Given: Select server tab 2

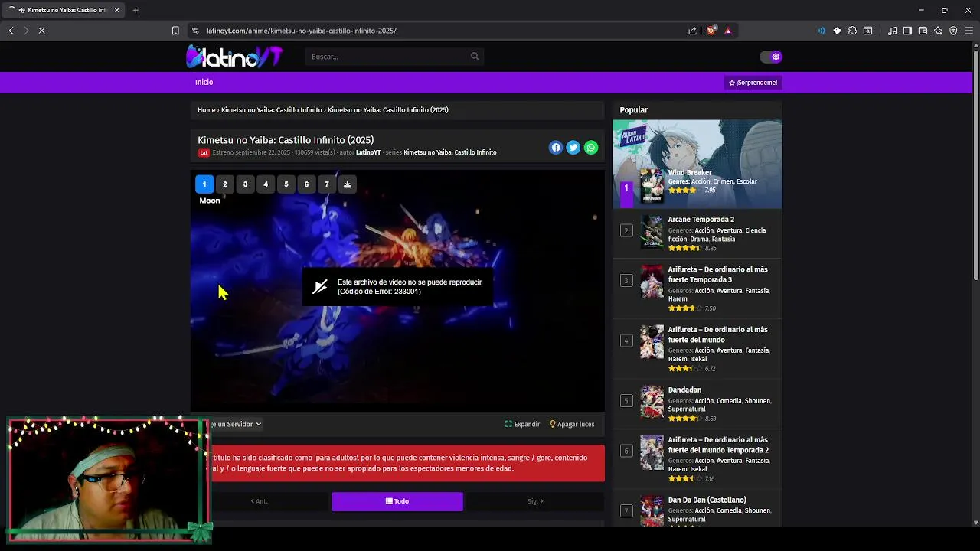Looking at the screenshot, I should tap(225, 184).
